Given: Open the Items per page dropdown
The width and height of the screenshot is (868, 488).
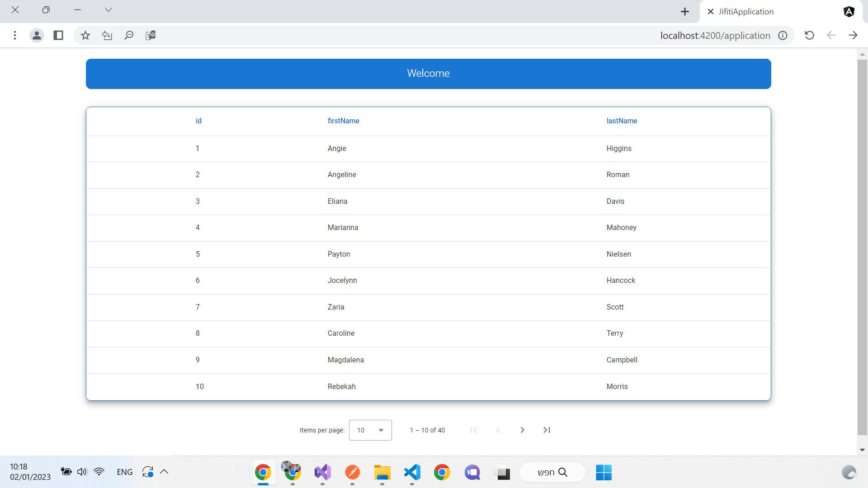Looking at the screenshot, I should click(x=370, y=430).
